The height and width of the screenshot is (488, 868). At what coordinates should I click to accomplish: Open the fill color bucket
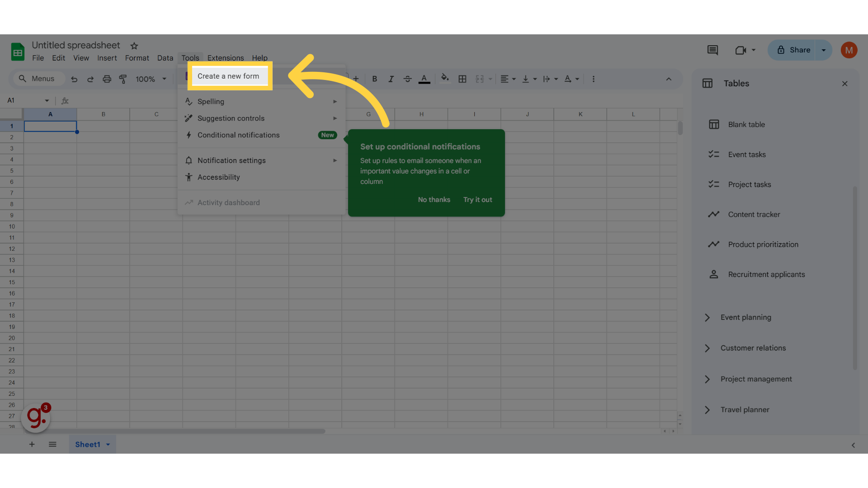coord(445,79)
